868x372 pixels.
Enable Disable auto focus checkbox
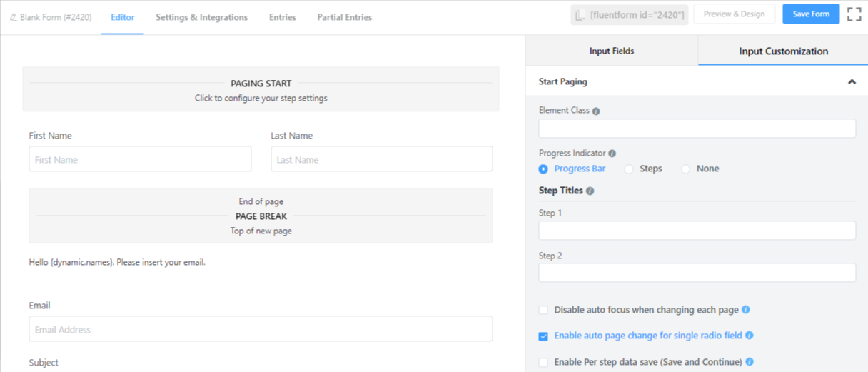click(x=543, y=311)
